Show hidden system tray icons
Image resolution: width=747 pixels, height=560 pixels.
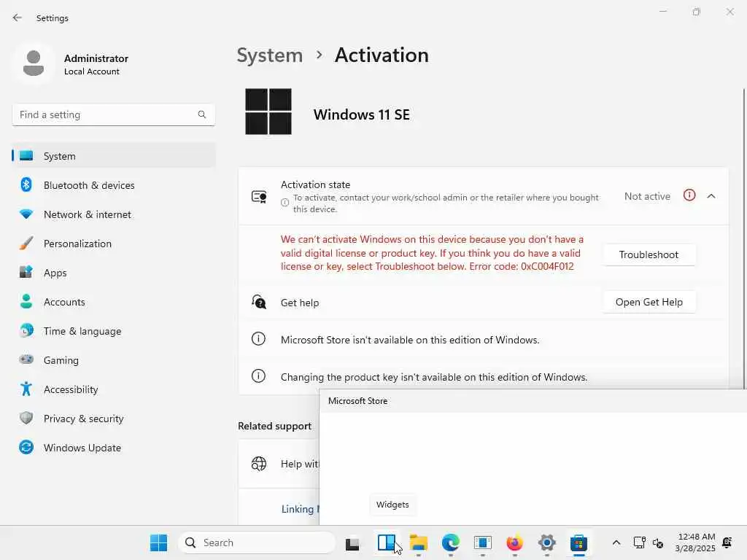(x=616, y=542)
